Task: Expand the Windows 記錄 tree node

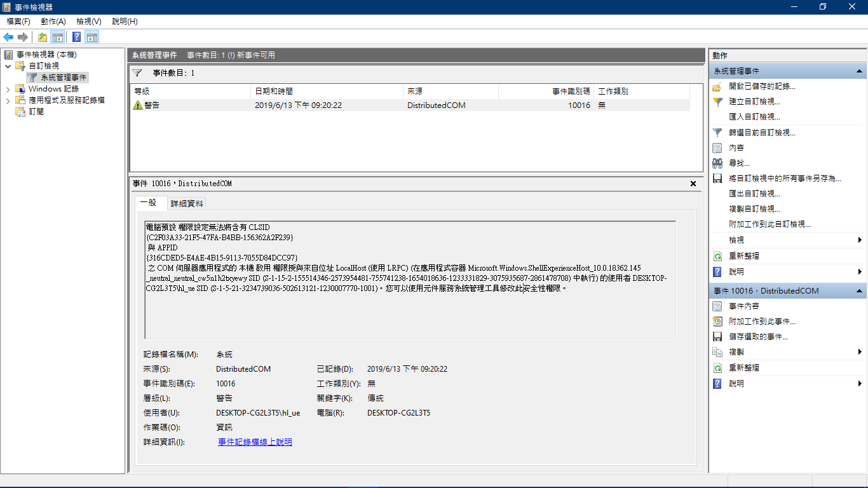Action: point(8,89)
